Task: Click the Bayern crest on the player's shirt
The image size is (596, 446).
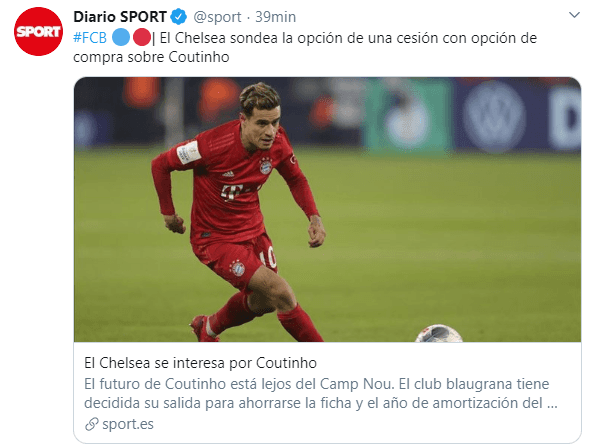Action: pos(266,166)
